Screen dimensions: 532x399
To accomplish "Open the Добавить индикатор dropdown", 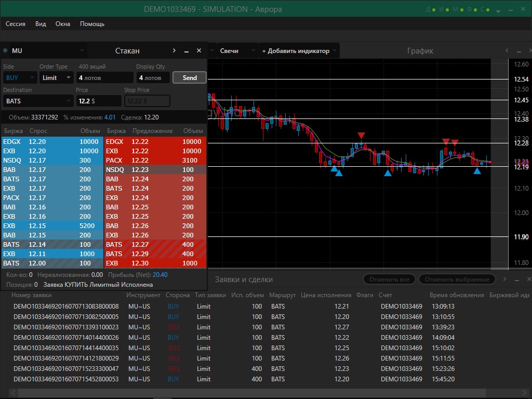I will click(x=299, y=51).
